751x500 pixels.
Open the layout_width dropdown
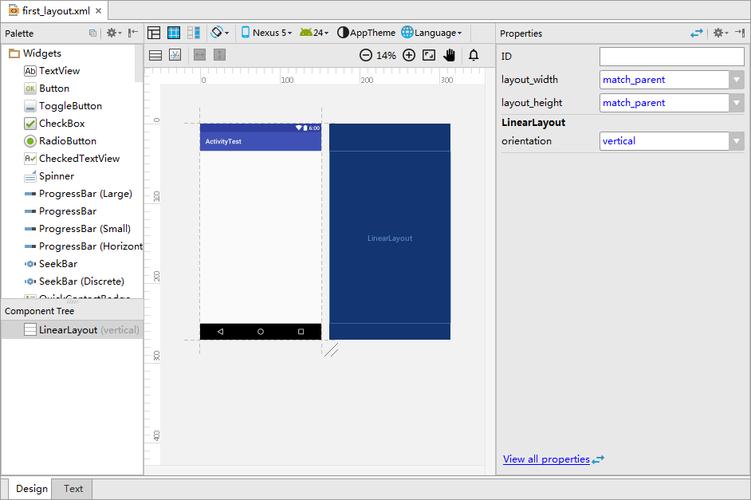click(x=737, y=79)
